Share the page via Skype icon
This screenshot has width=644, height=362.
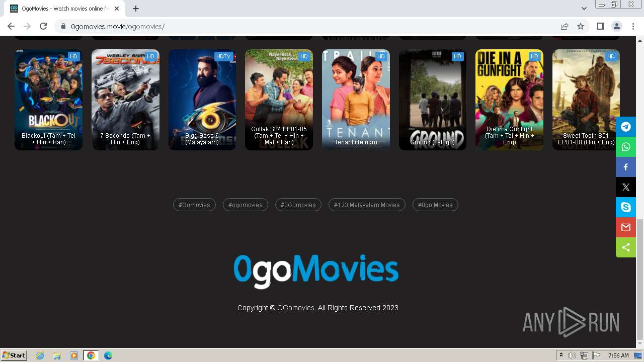pyautogui.click(x=626, y=207)
